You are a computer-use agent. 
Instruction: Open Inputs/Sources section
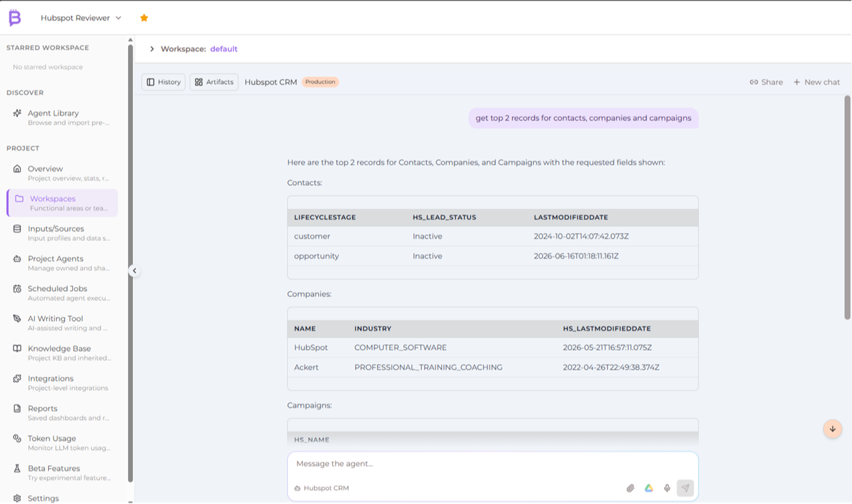(64, 233)
